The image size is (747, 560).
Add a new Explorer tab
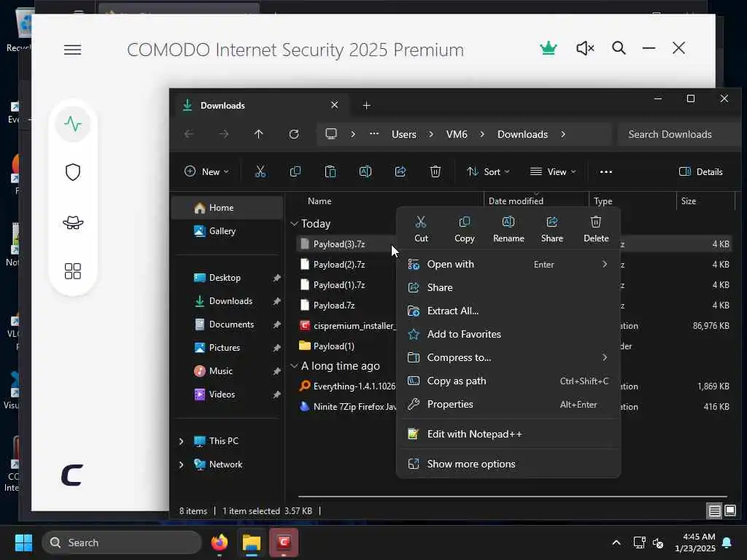pos(366,105)
